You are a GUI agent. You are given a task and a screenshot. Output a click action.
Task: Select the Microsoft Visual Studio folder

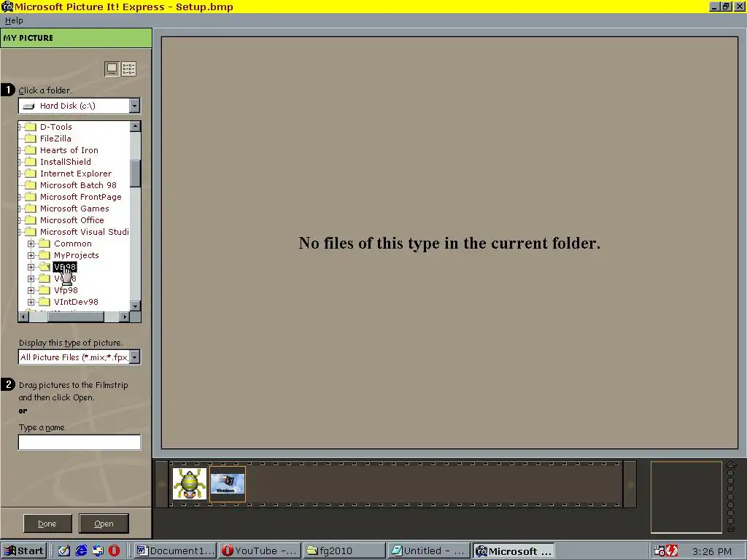pyautogui.click(x=84, y=232)
